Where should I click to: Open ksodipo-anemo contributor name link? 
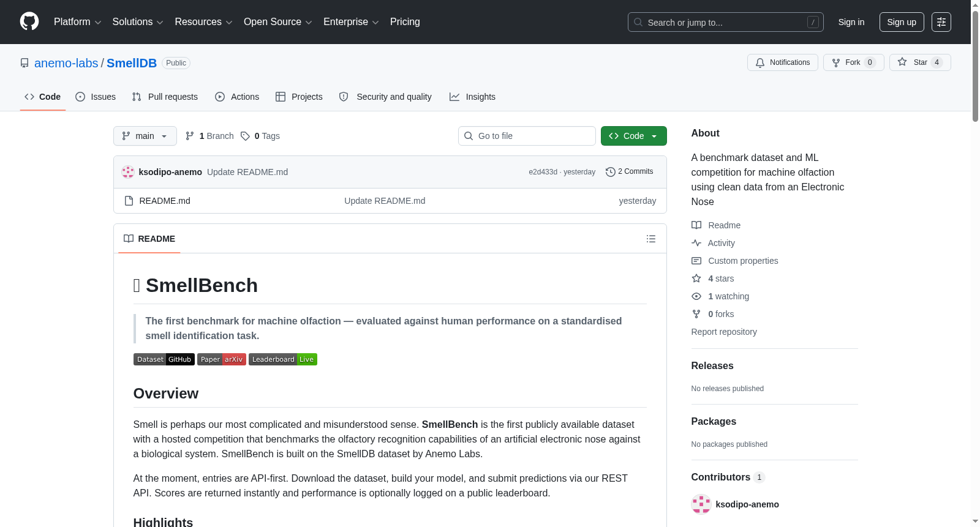[747, 504]
